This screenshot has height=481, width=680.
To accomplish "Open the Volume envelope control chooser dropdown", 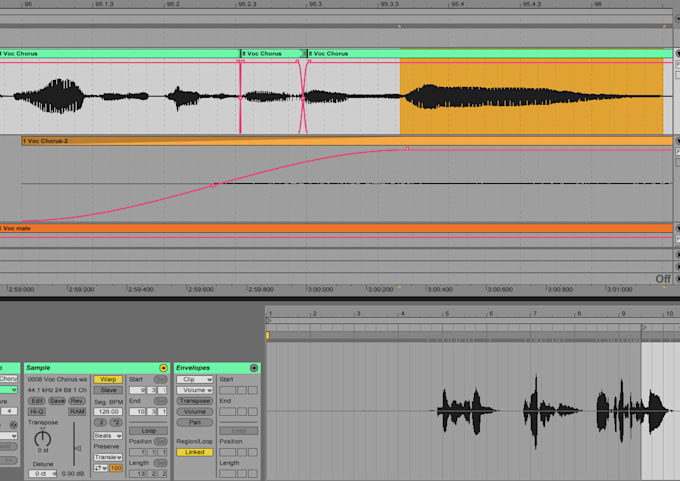I will click(x=194, y=390).
